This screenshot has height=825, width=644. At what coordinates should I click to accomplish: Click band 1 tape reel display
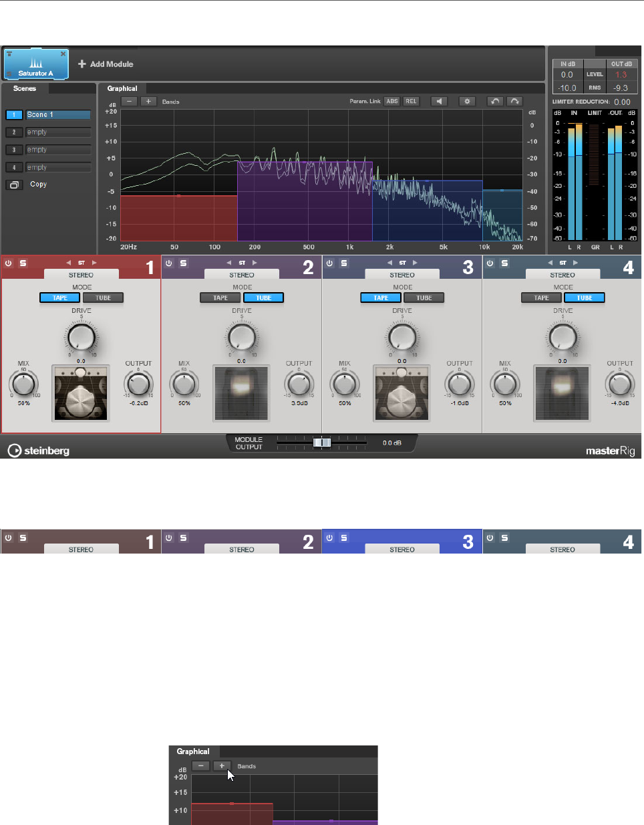click(81, 393)
